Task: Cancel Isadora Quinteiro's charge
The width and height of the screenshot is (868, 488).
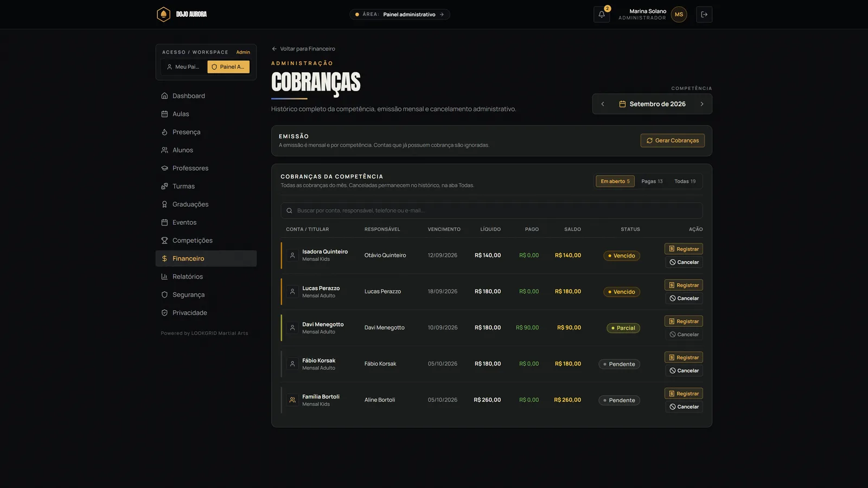Action: (684, 262)
